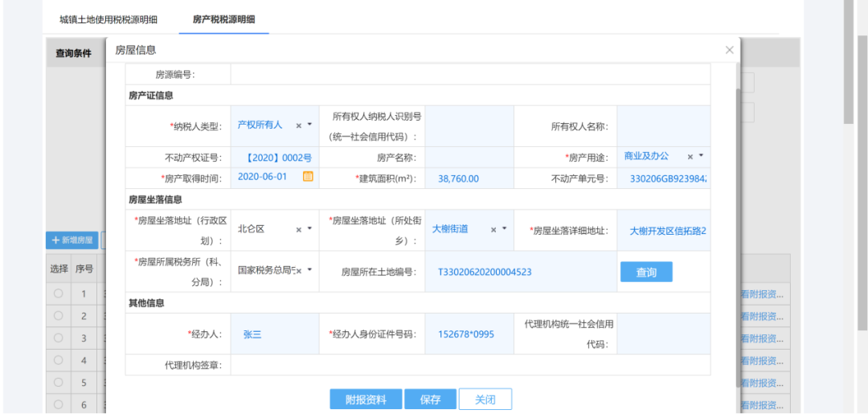Close 房屋信息 dialog with X icon
Screen dimensions: 868x414
[729, 50]
